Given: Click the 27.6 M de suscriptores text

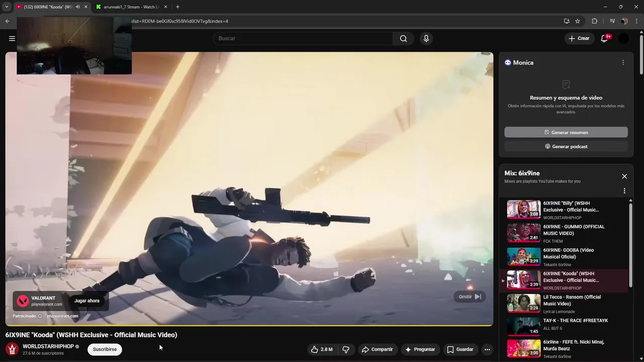Looking at the screenshot, I should 43,353.
